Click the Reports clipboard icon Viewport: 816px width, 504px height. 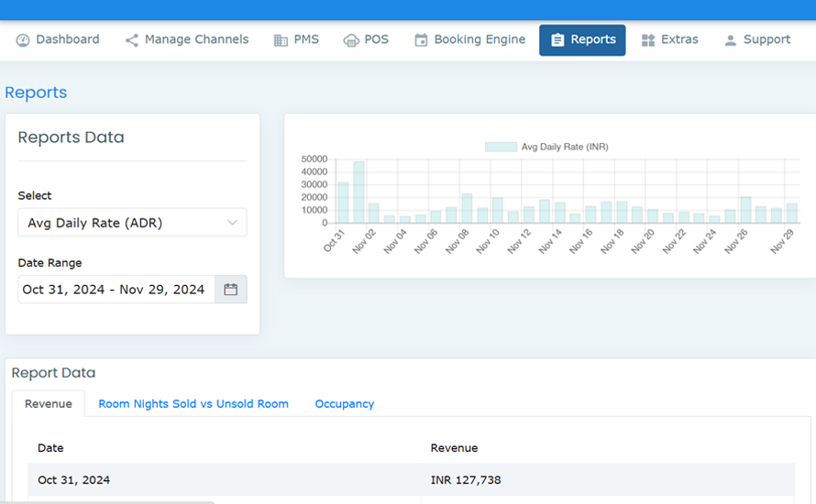[x=557, y=40]
